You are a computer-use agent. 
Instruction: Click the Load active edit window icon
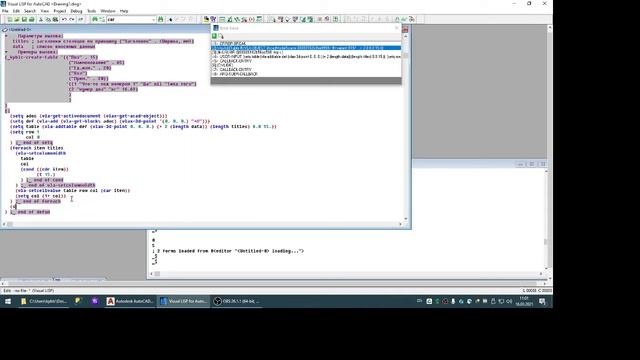(x=272, y=19)
